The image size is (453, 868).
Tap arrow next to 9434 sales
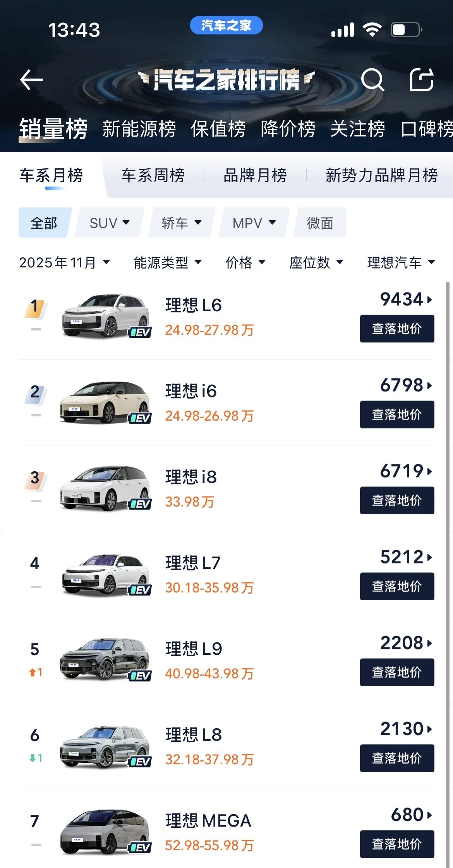click(x=429, y=300)
